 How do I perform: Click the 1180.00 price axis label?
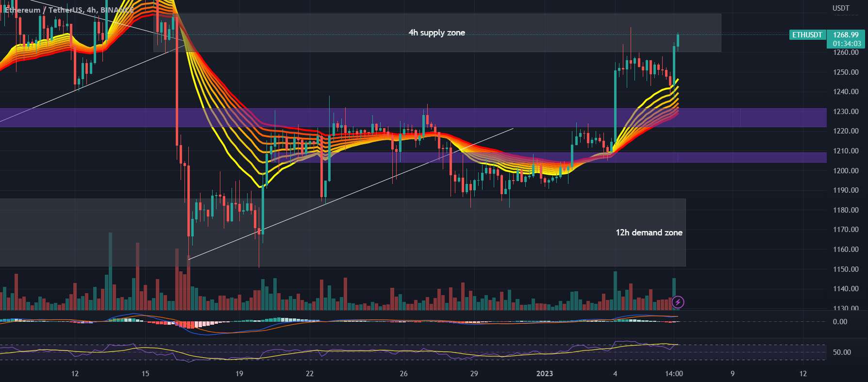tap(846, 210)
